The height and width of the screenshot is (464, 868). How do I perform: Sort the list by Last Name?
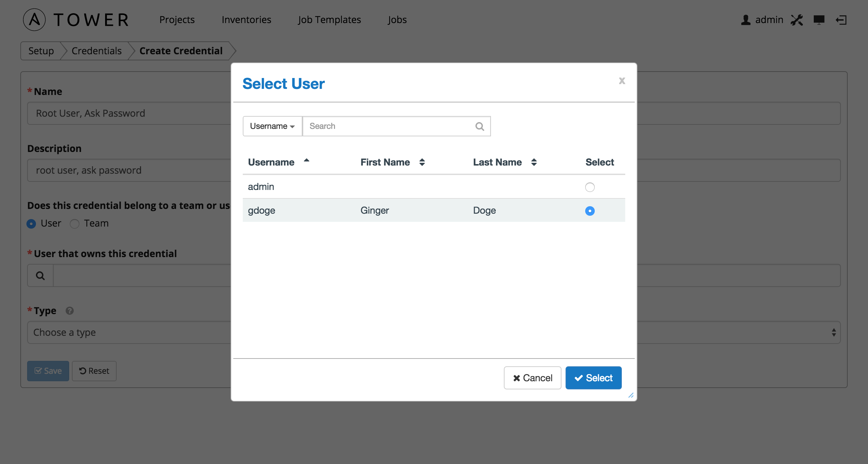[505, 162]
